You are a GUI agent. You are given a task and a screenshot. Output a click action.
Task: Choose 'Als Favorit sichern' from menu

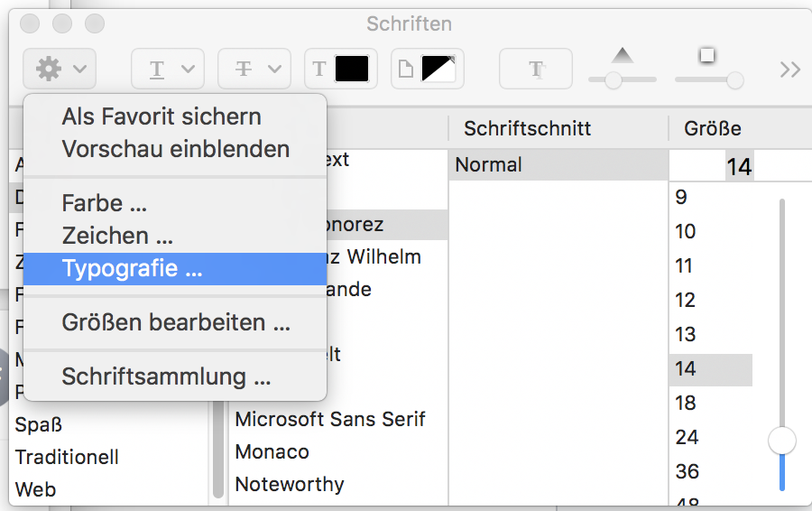click(161, 116)
